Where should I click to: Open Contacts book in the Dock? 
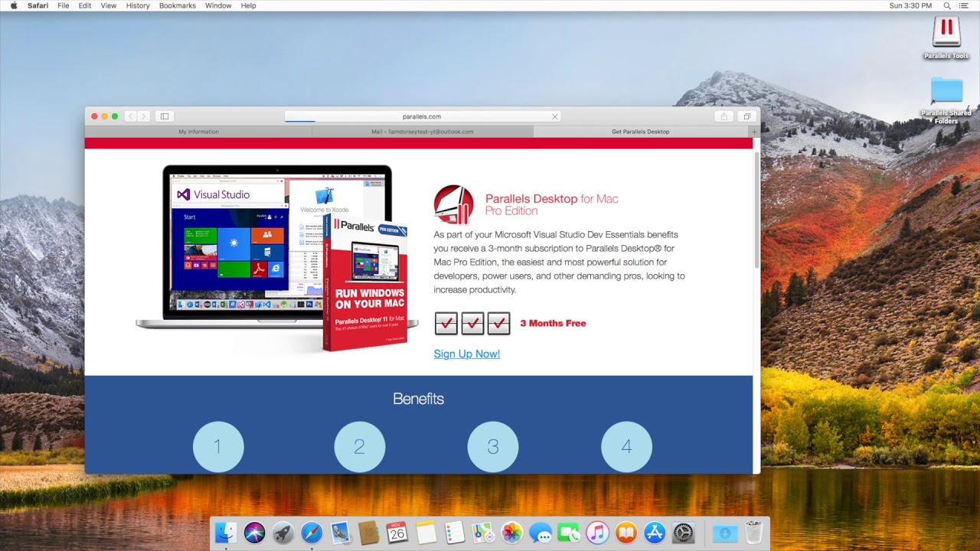click(x=368, y=533)
